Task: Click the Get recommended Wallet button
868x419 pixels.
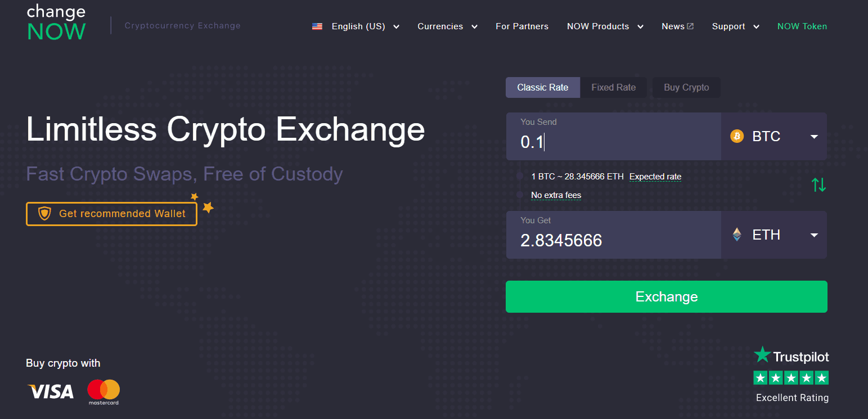Action: coord(111,214)
